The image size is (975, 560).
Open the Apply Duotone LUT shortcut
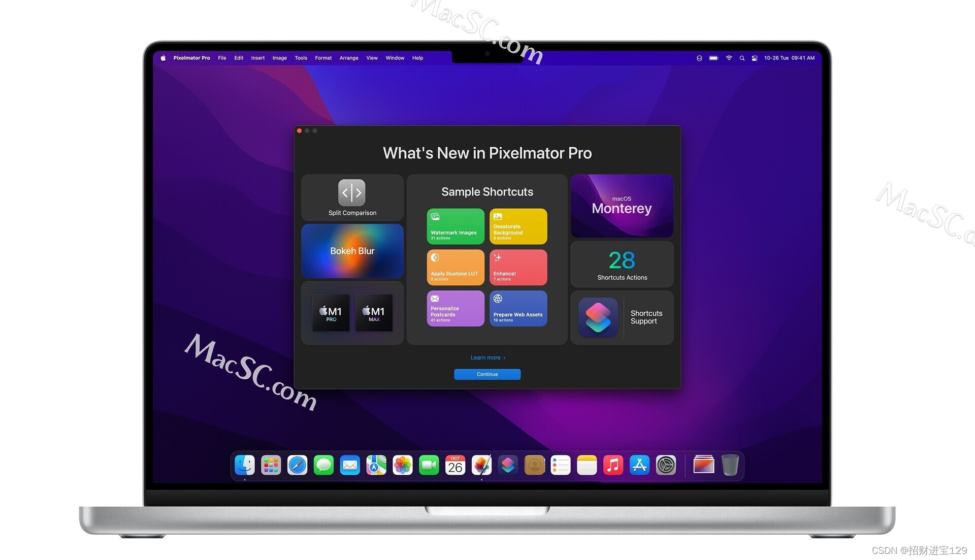click(x=454, y=266)
